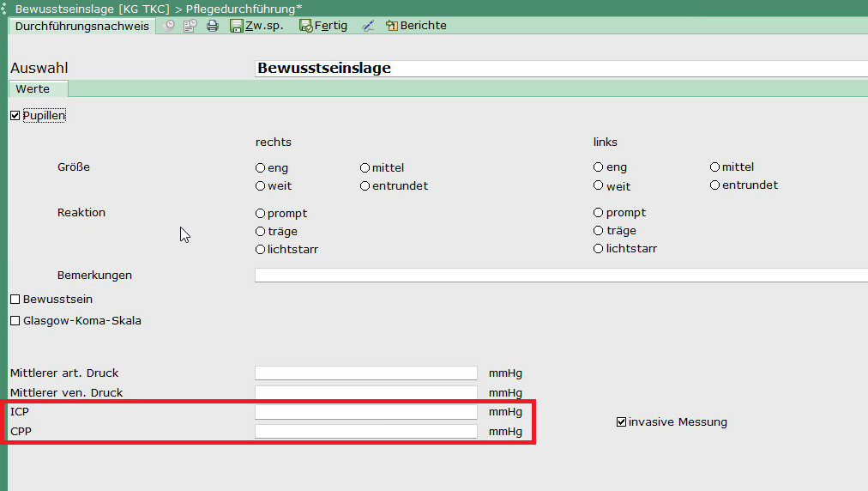Click the clock history icon in toolbar

click(169, 26)
